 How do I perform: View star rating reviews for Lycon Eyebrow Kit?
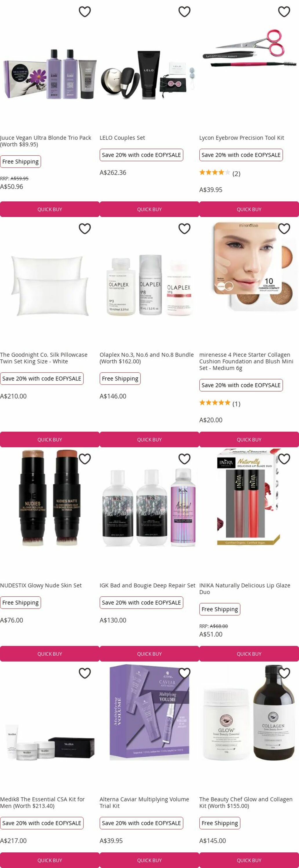[220, 173]
